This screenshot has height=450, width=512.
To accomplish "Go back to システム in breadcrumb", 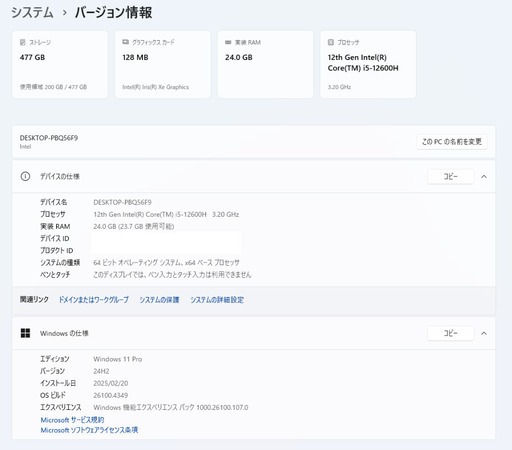I will 32,13.
